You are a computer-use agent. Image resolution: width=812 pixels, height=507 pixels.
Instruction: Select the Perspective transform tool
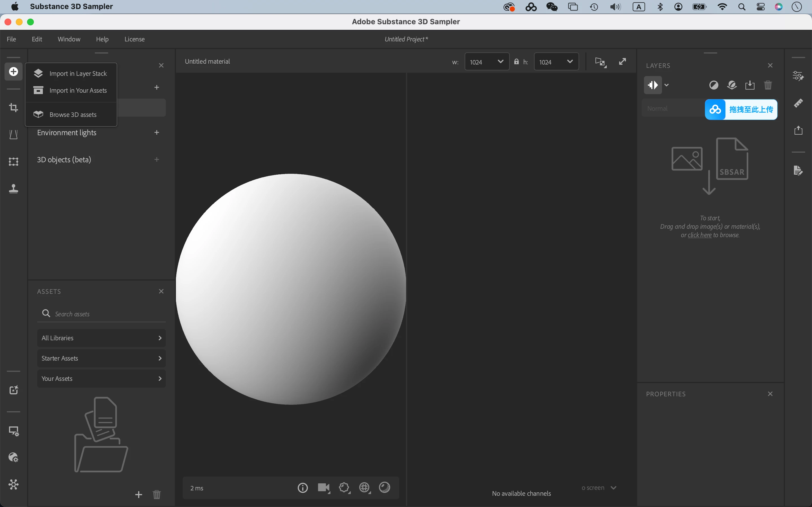[x=14, y=134]
